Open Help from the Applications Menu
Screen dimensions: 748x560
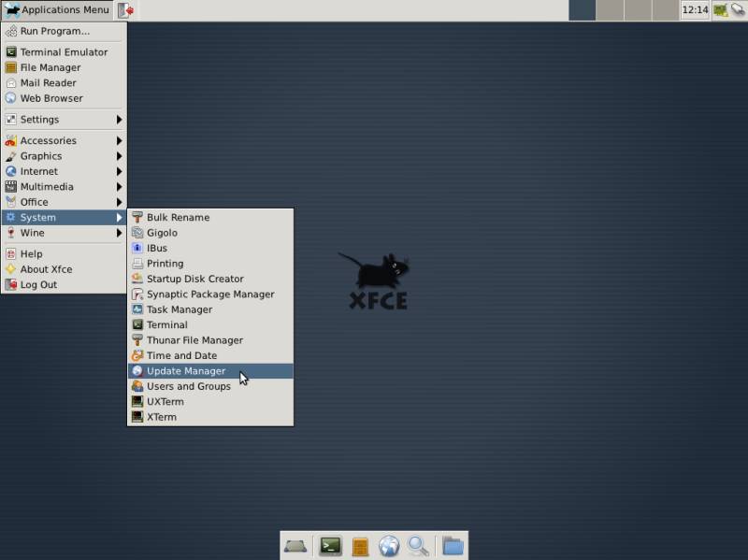click(64, 254)
